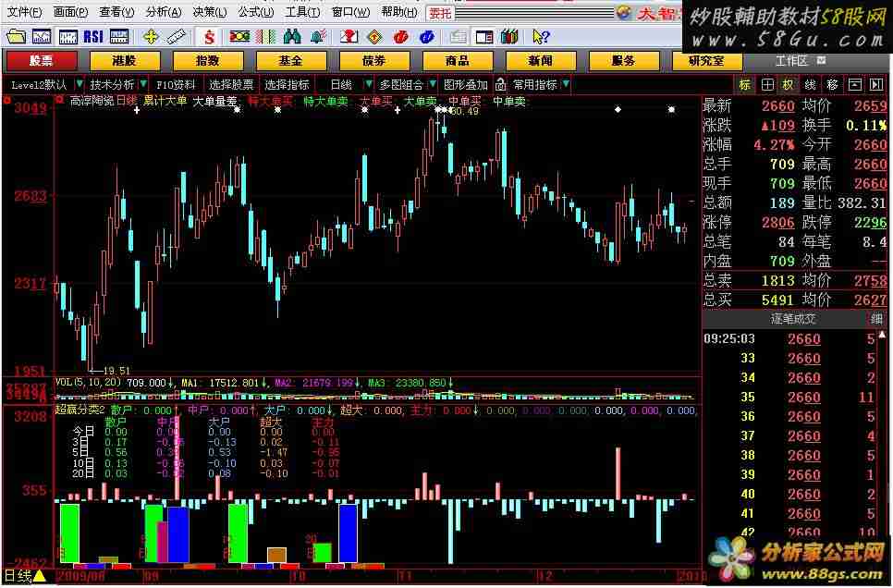The width and height of the screenshot is (893, 588).
Task: Click the 选择股票 button
Action: click(x=231, y=85)
